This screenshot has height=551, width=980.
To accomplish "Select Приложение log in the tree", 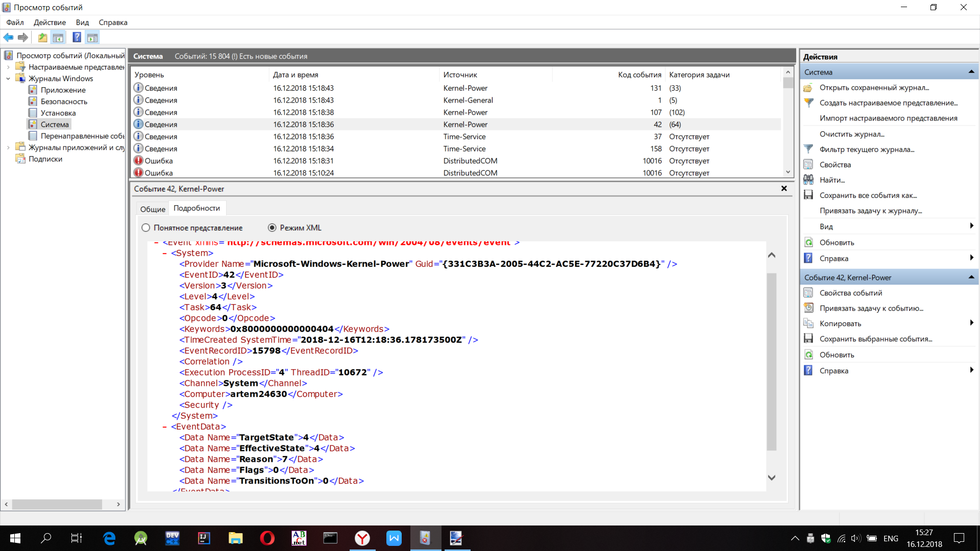I will pyautogui.click(x=63, y=90).
